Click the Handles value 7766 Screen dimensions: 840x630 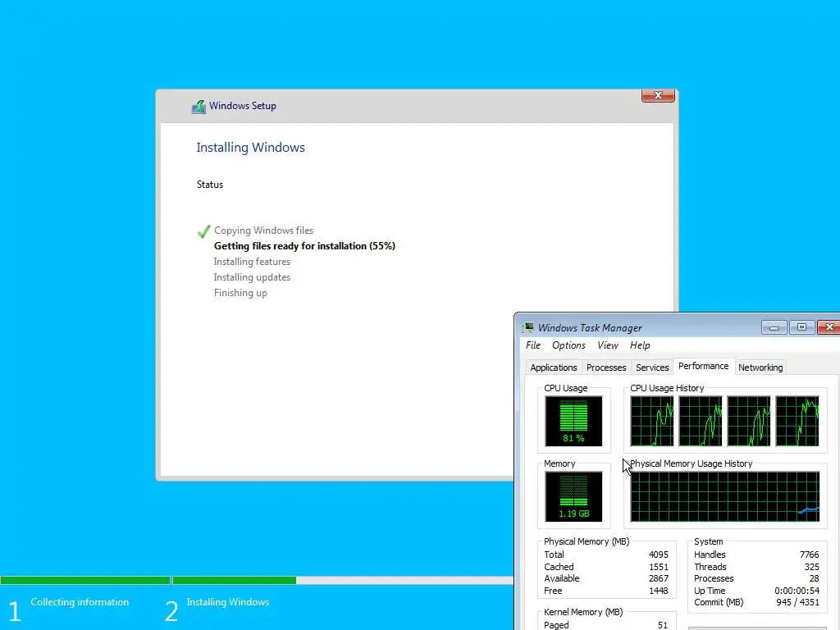pyautogui.click(x=809, y=555)
